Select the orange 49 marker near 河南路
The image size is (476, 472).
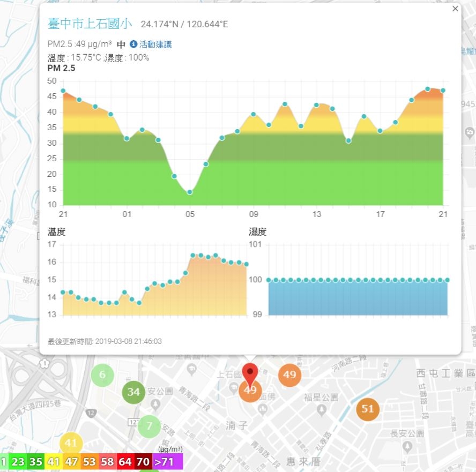[289, 375]
